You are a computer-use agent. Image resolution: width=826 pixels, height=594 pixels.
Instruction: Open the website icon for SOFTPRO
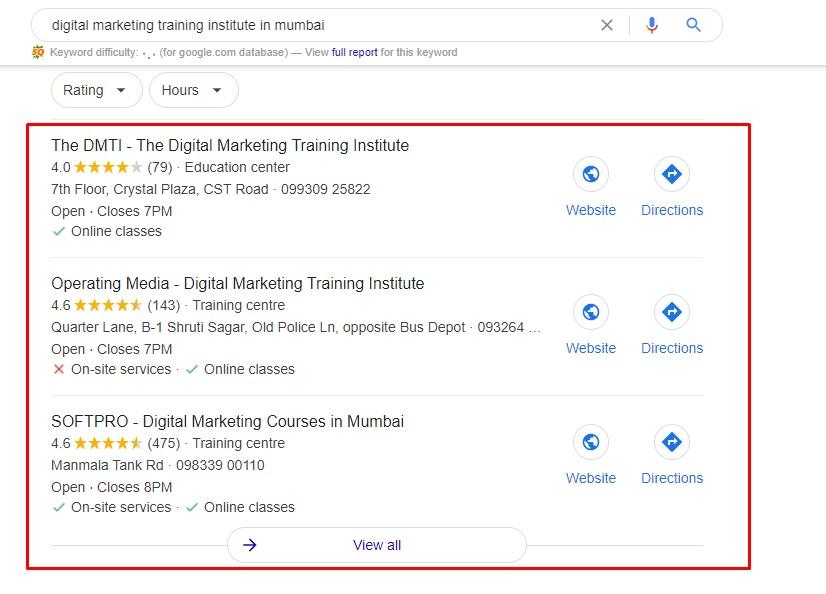[x=591, y=442]
